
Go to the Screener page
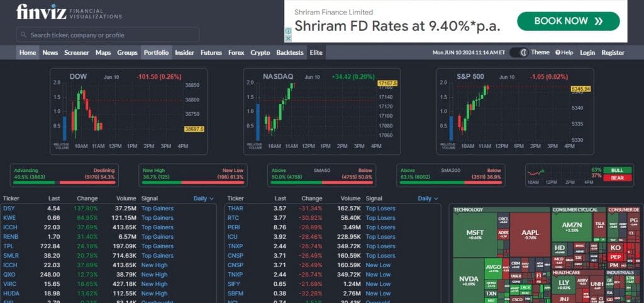pos(76,53)
